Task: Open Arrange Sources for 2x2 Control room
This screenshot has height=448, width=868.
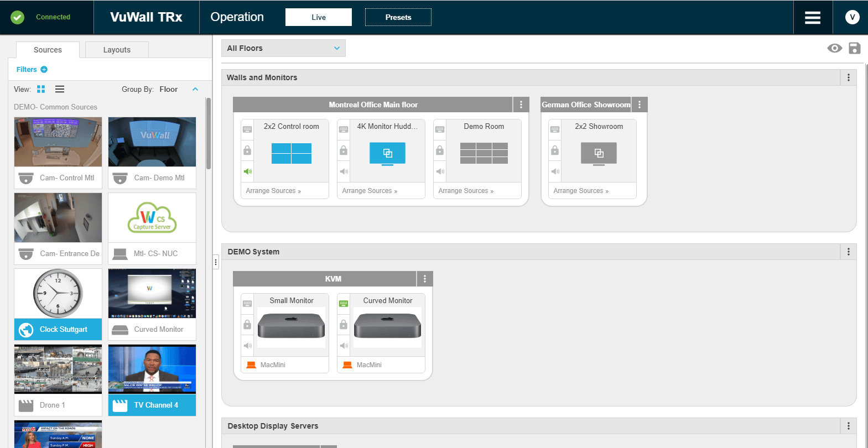Action: pos(273,191)
